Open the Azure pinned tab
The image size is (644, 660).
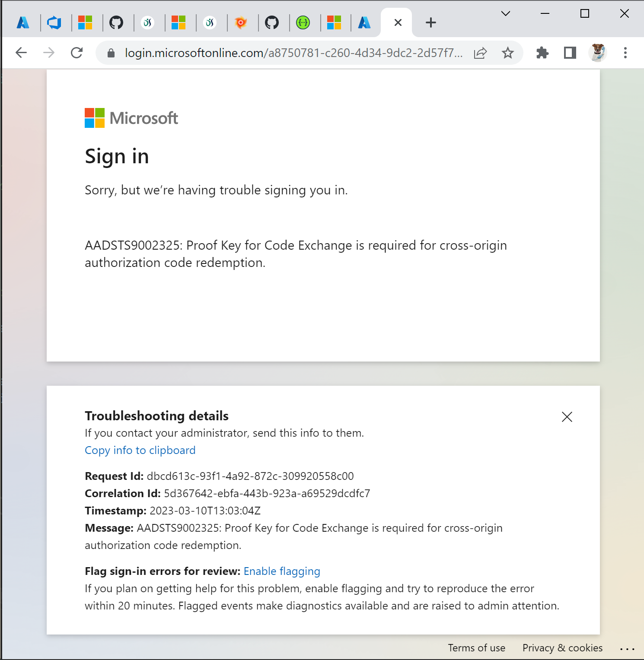(x=22, y=22)
